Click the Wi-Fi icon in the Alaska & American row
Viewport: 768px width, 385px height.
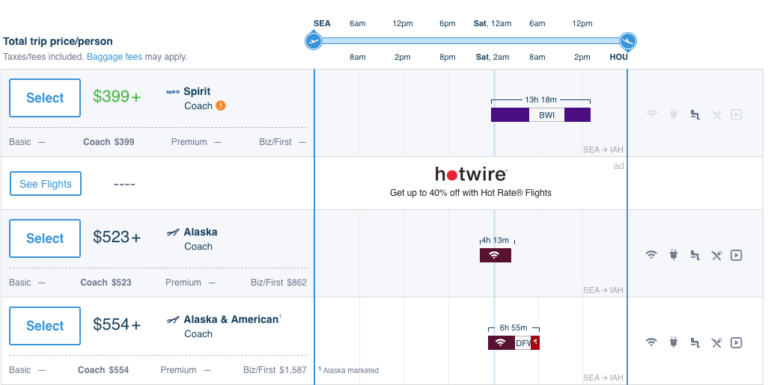click(651, 342)
